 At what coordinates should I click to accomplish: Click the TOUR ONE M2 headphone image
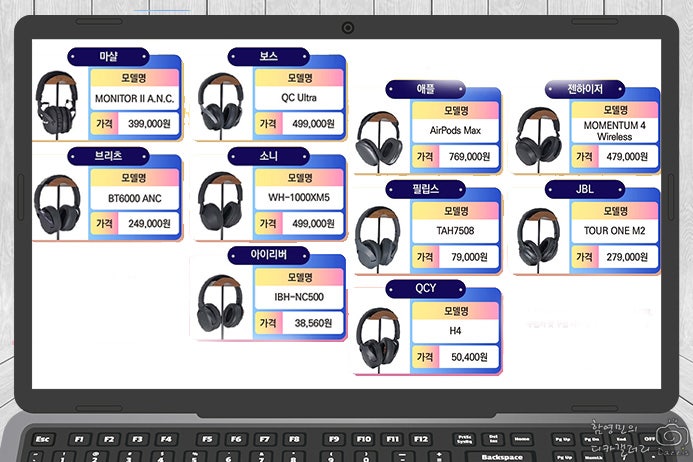[x=538, y=239]
